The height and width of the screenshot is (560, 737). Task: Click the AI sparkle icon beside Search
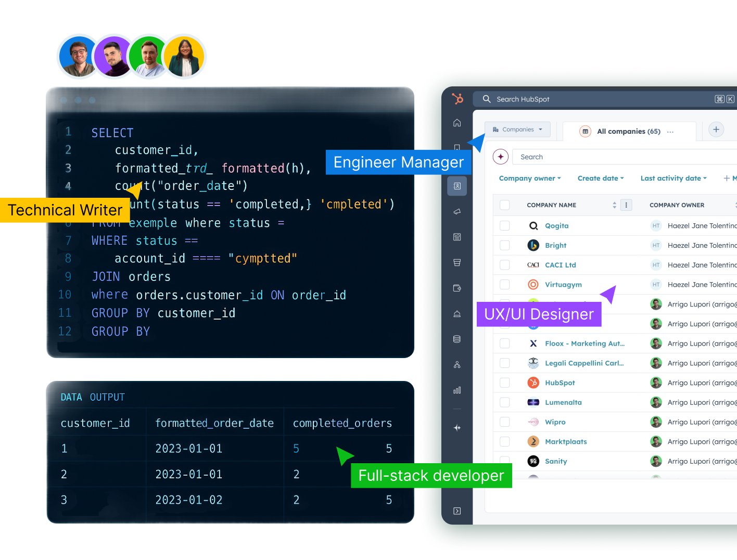[x=500, y=157]
